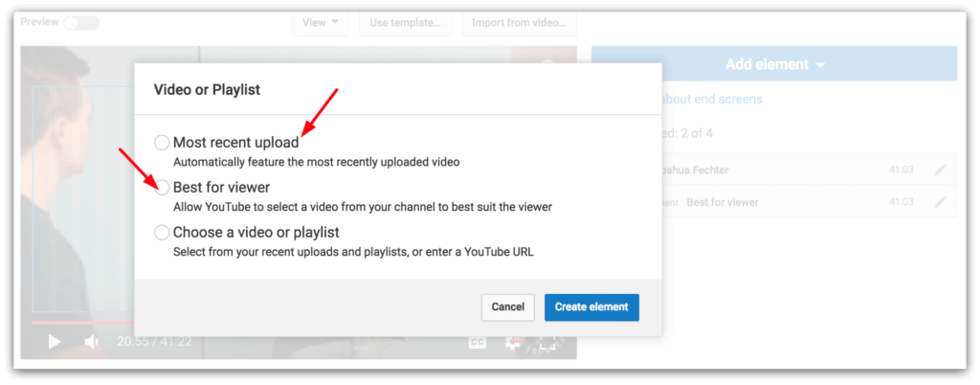
Task: Click the Video or Playlist dialog title
Action: 207,90
